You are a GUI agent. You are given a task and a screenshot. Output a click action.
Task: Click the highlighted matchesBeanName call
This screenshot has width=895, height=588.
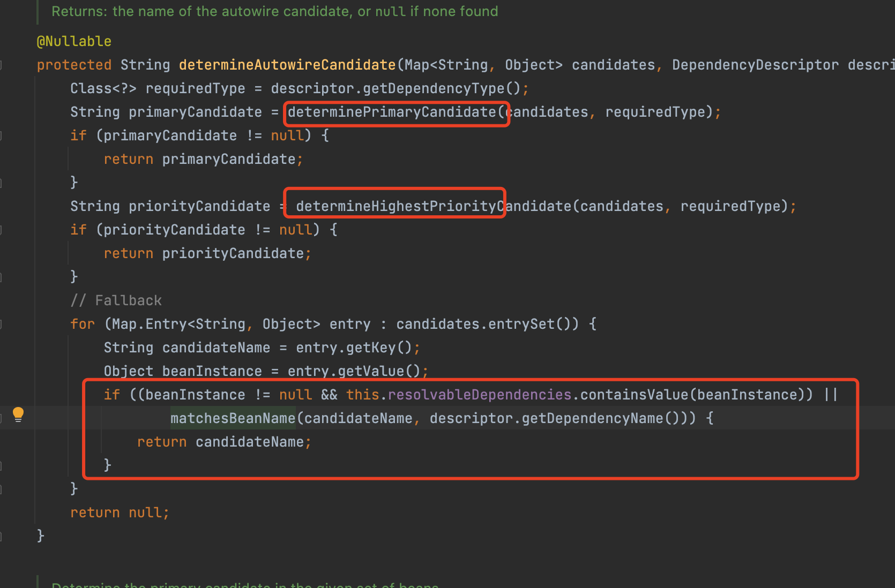tap(233, 418)
